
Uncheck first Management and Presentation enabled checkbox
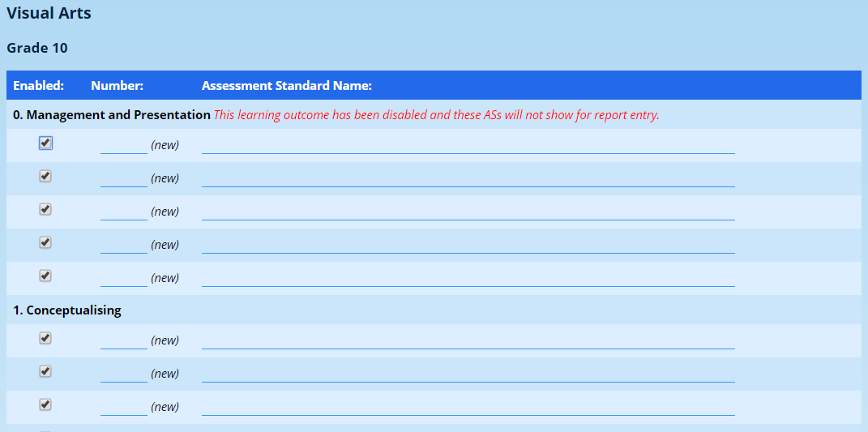[45, 143]
